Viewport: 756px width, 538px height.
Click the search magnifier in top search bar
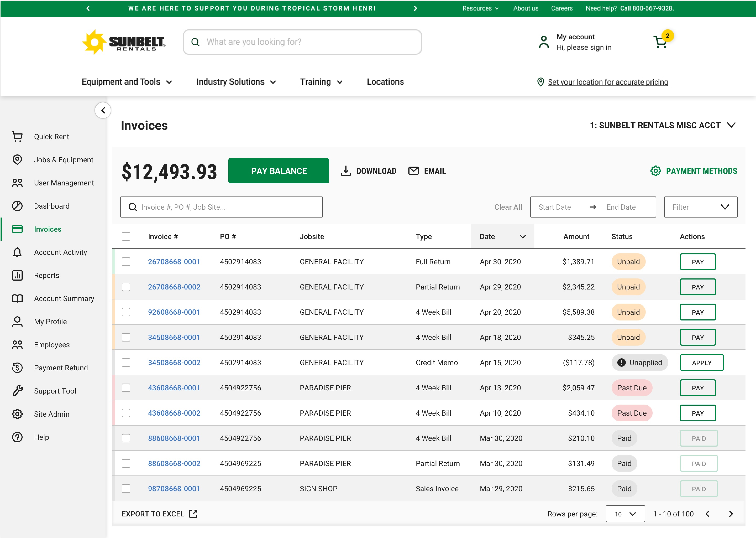click(195, 42)
